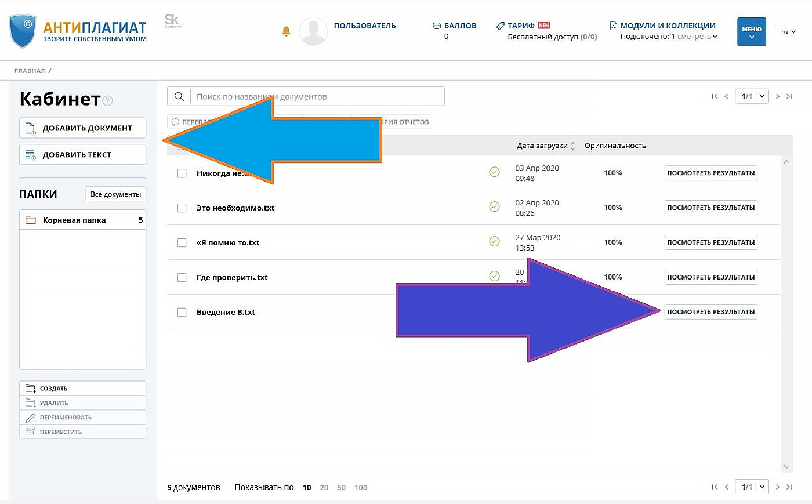Click the Skolkovo Sk logo

173,21
